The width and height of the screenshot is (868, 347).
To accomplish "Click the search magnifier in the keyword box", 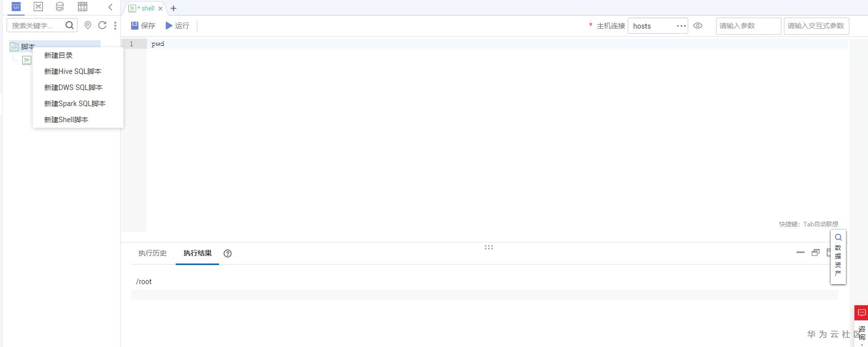I will [69, 25].
